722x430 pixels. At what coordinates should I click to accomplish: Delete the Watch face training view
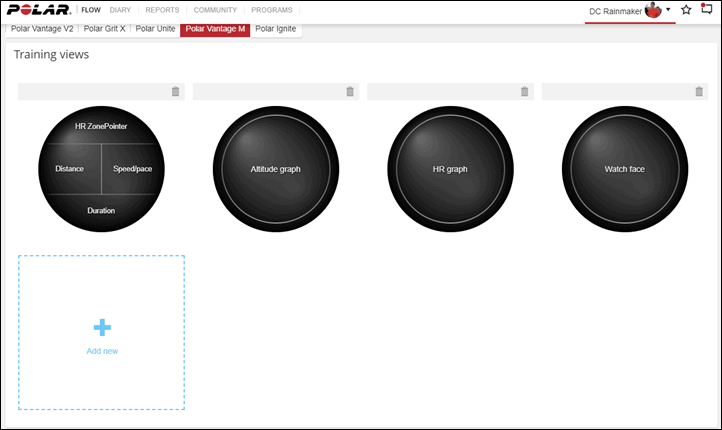[699, 92]
